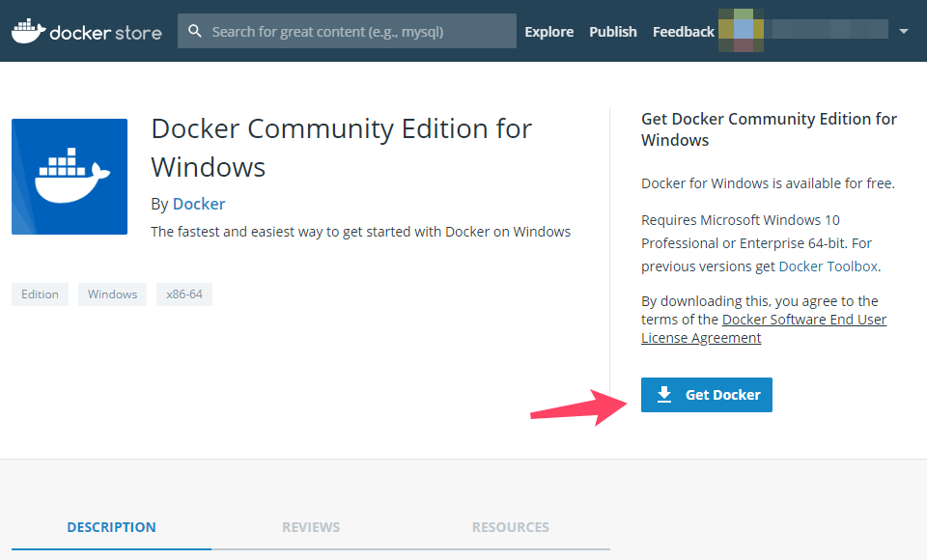Viewport: 927px width, 560px height.
Task: Open the Docker Toolbox link
Action: (x=828, y=266)
